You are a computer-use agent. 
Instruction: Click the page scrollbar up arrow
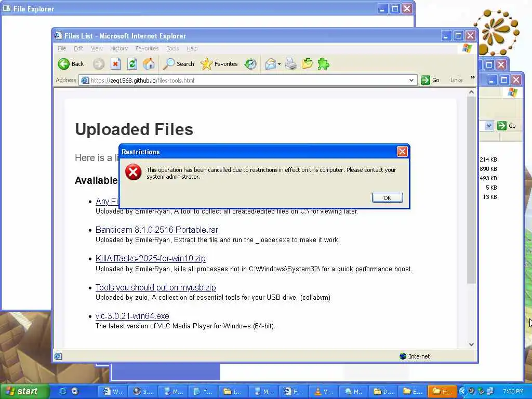tap(471, 92)
